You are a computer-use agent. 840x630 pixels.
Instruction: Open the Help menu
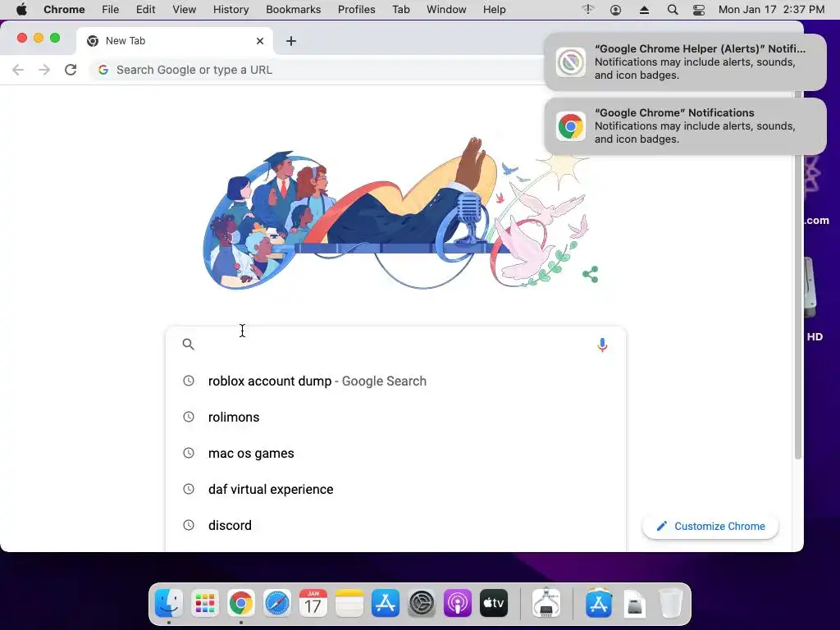494,9
